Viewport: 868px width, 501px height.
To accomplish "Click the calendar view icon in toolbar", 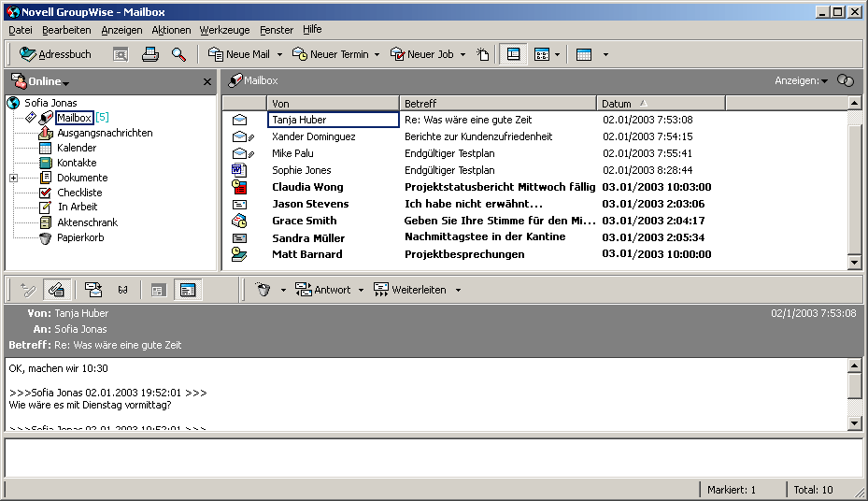I will click(x=584, y=54).
